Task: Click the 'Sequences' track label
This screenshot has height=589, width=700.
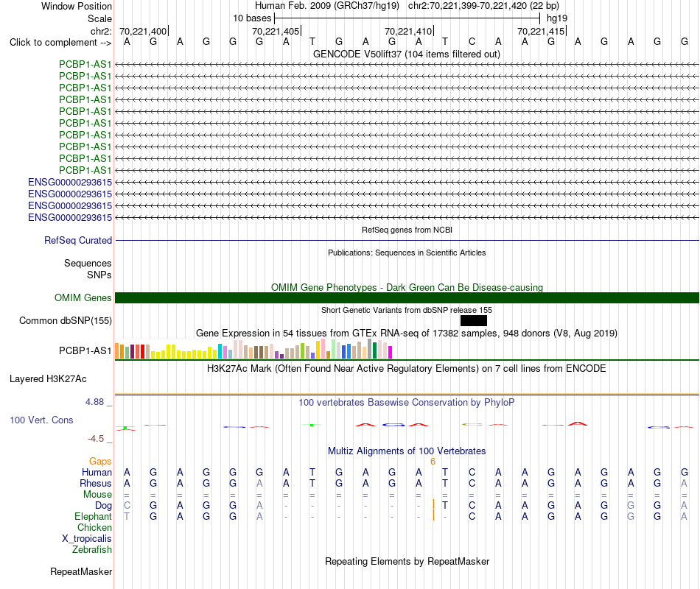Action: coord(88,264)
